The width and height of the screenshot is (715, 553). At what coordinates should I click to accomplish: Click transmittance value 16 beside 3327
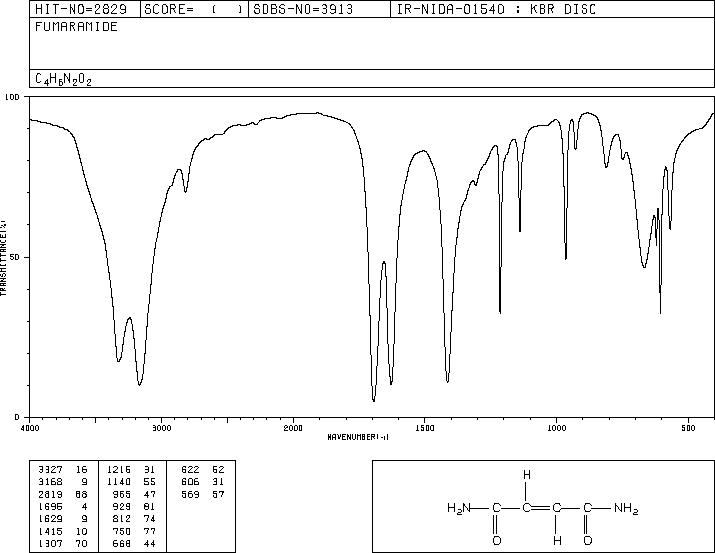81,470
